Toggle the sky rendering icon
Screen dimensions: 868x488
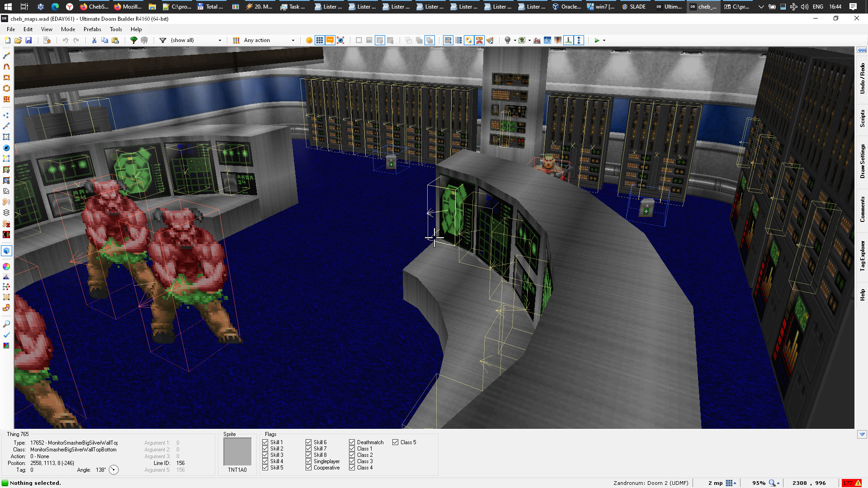click(x=547, y=40)
